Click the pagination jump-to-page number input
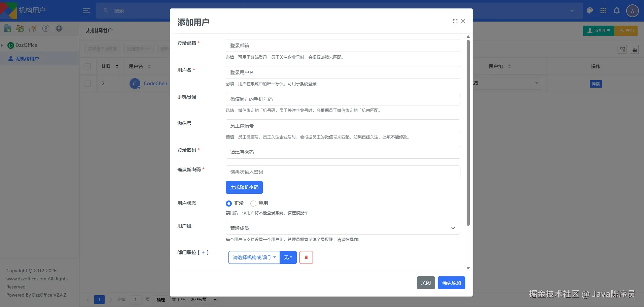The height and width of the screenshot is (307, 644). pyautogui.click(x=136, y=300)
